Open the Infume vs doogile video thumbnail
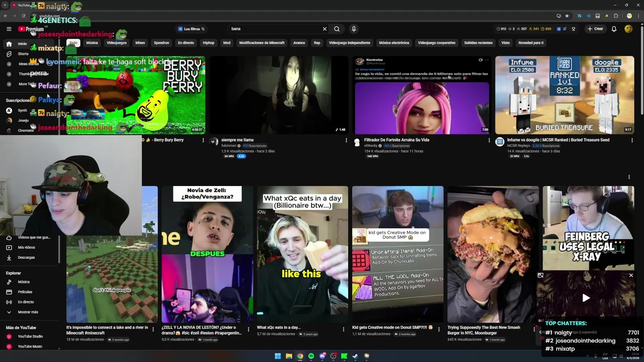Viewport: 644px width, 362px height. pyautogui.click(x=565, y=95)
